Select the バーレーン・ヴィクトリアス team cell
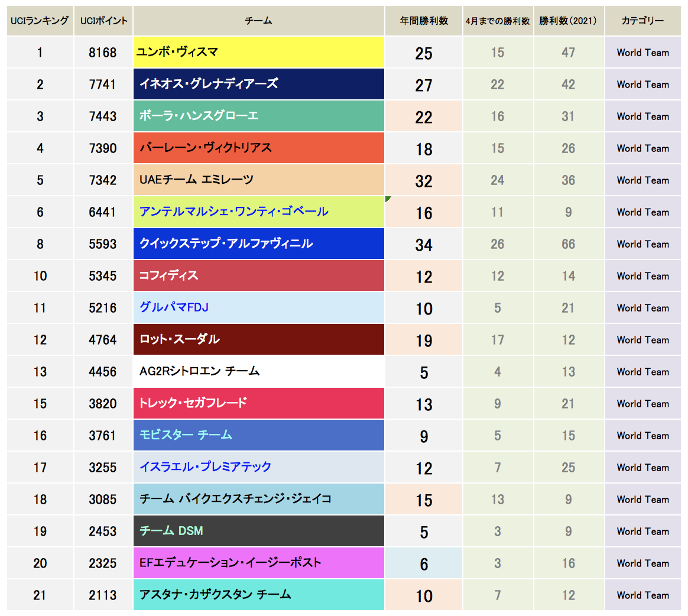 click(259, 148)
